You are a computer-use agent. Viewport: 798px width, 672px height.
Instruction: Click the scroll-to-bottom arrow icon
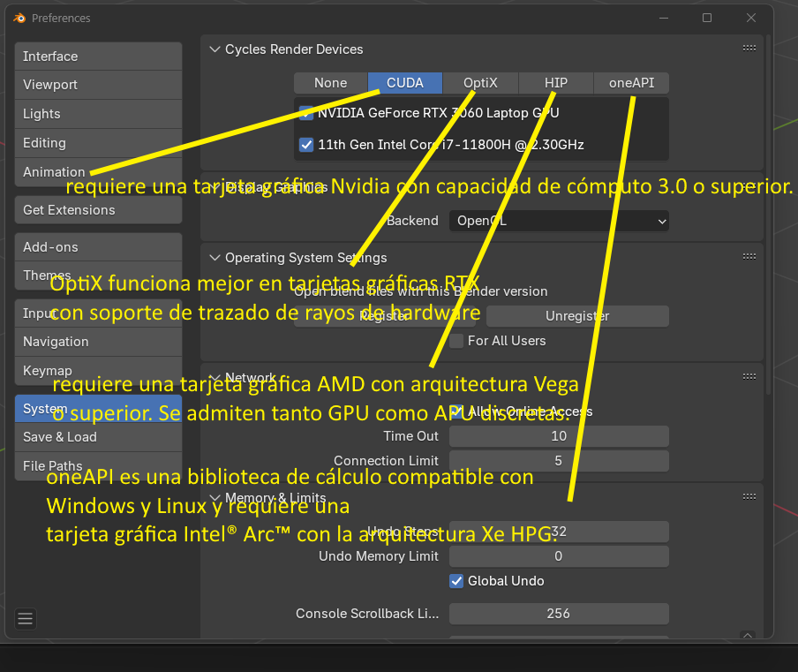[748, 635]
